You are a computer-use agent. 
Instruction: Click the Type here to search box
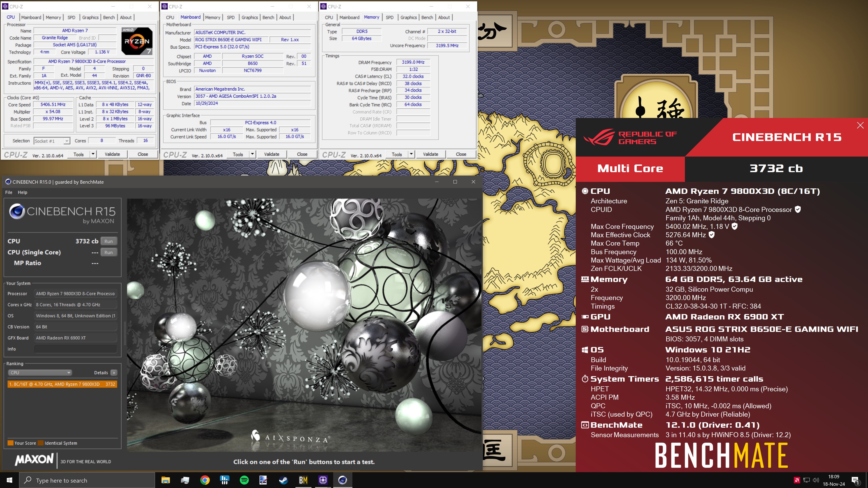pyautogui.click(x=87, y=480)
